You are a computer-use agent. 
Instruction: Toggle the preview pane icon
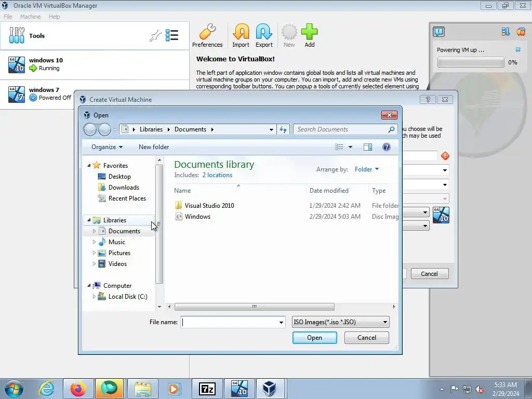coord(368,147)
